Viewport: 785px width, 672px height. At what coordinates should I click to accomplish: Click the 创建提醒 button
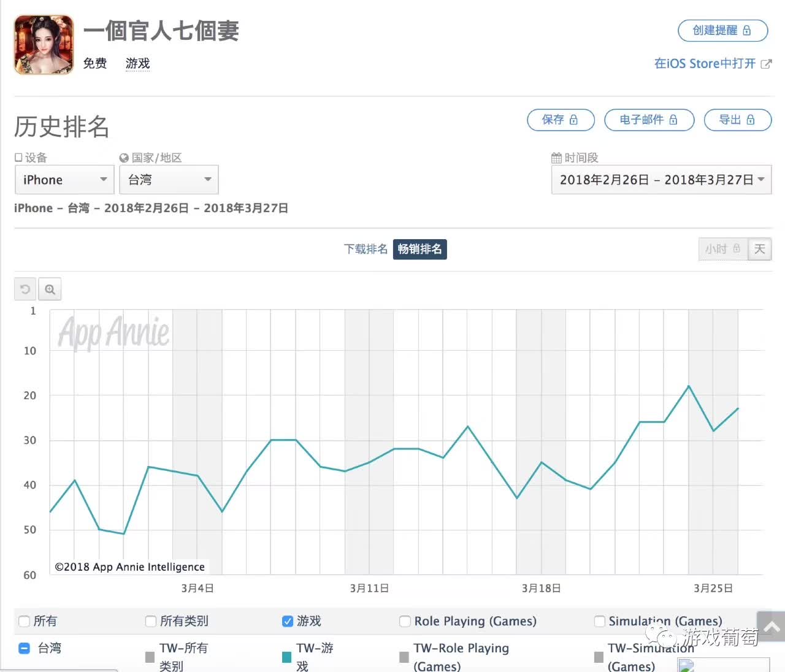722,31
